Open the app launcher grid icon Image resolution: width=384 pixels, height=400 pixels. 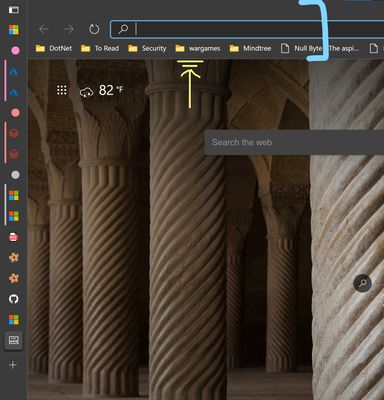(x=62, y=90)
